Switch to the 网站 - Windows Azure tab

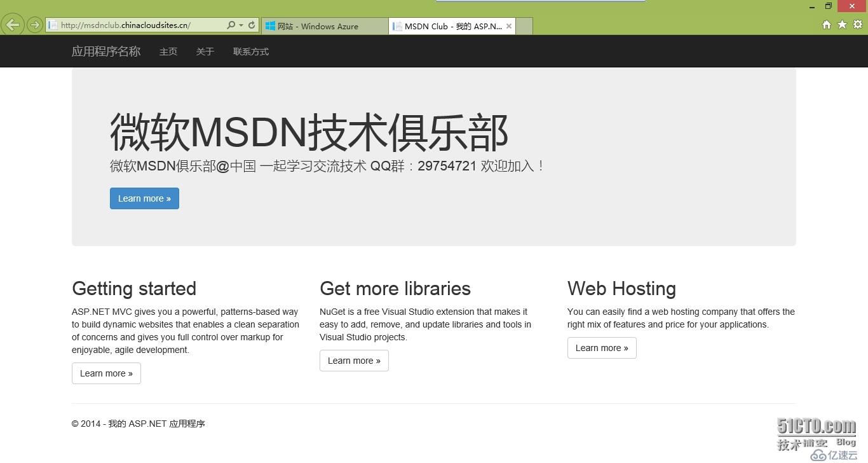pos(324,26)
